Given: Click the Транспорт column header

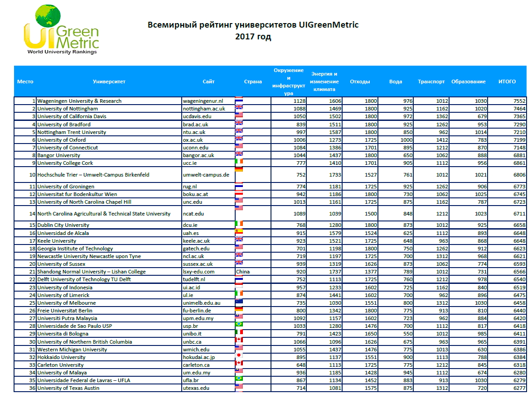Looking at the screenshot, I should (431, 82).
